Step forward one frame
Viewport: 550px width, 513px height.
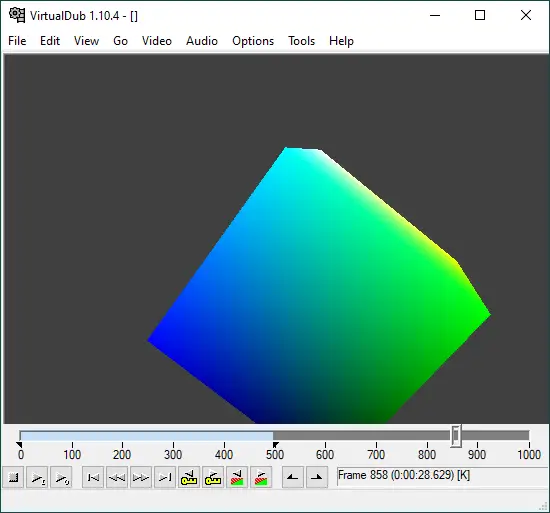tap(141, 477)
